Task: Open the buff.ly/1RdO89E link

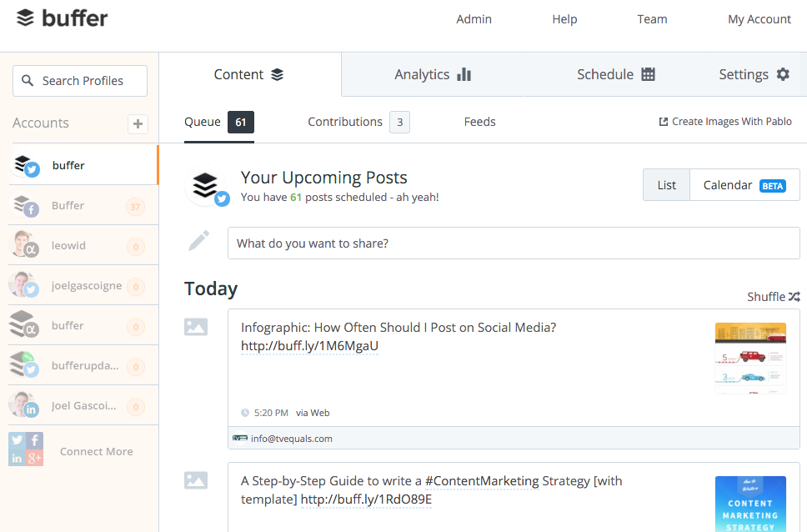Action: click(x=366, y=499)
